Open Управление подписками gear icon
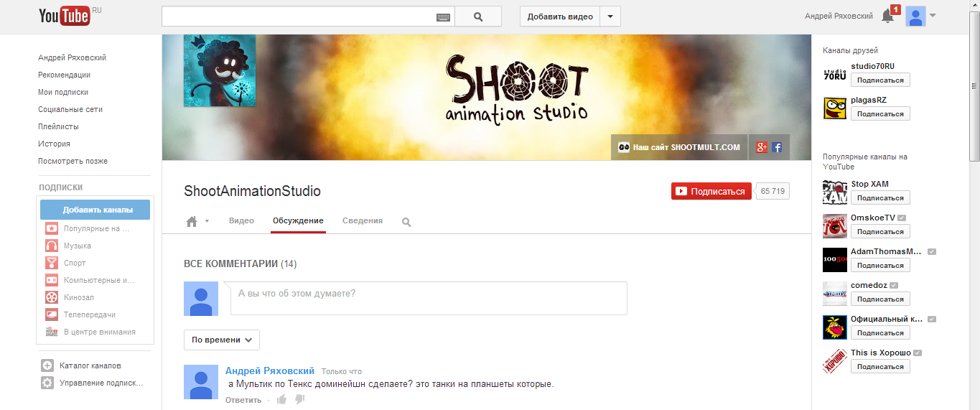The height and width of the screenshot is (410, 980). tap(47, 383)
